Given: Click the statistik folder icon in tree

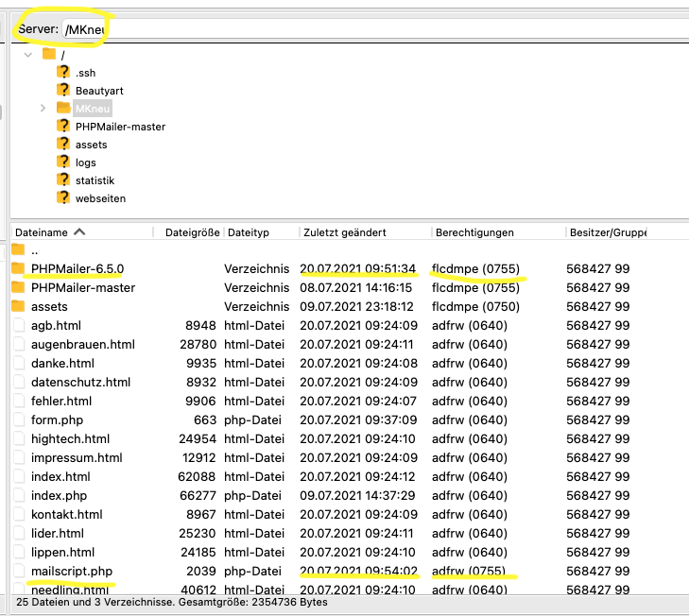Looking at the screenshot, I should click(63, 180).
